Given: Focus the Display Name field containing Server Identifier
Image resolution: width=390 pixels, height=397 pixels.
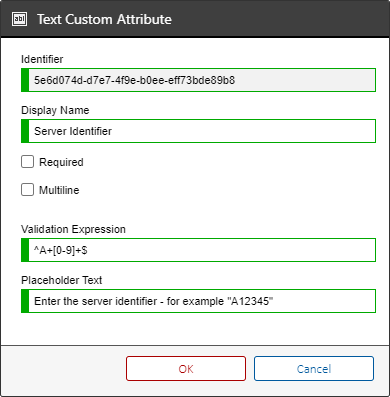Looking at the screenshot, I should coord(198,131).
